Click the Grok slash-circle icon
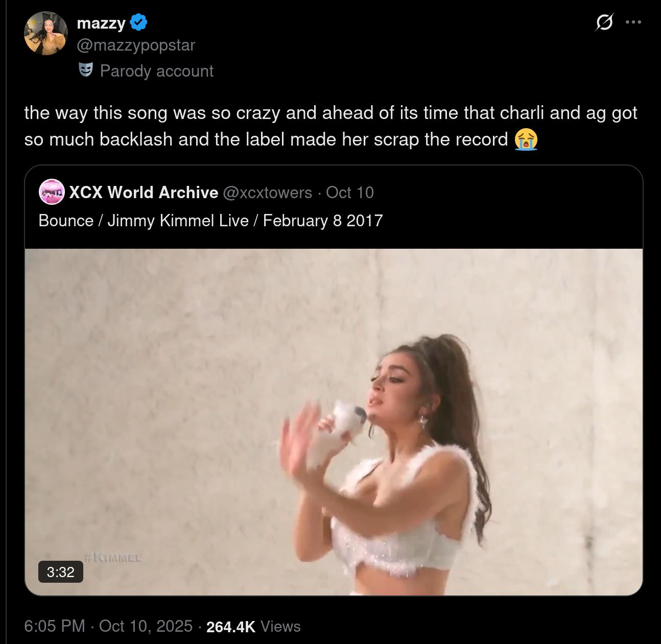661x644 pixels. (604, 23)
